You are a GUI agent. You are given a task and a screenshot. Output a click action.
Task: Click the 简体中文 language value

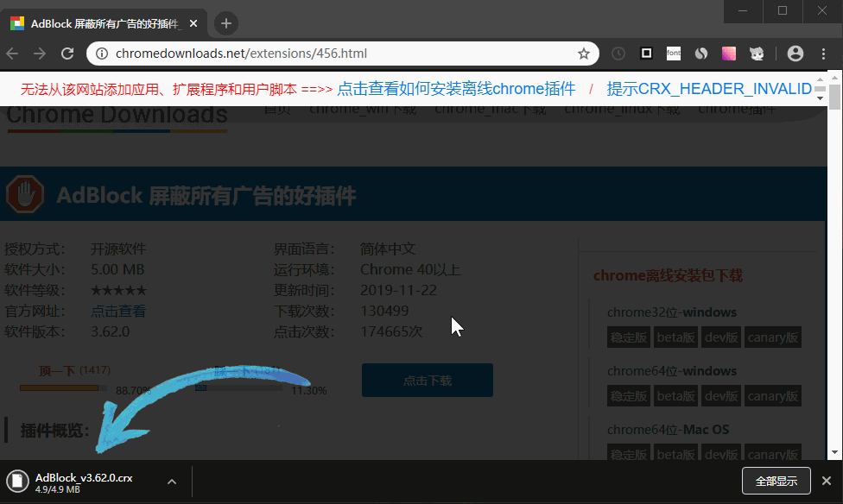388,249
